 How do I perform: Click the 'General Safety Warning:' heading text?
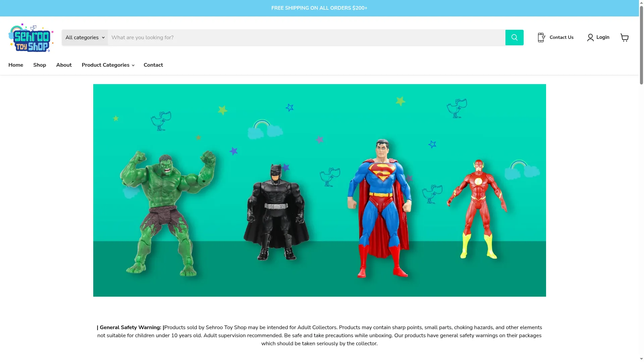(130, 327)
